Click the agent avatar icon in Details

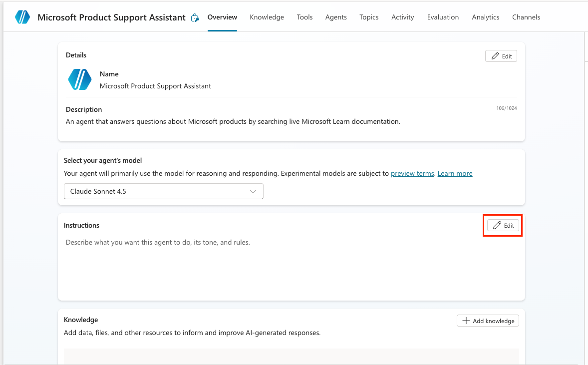tap(80, 79)
